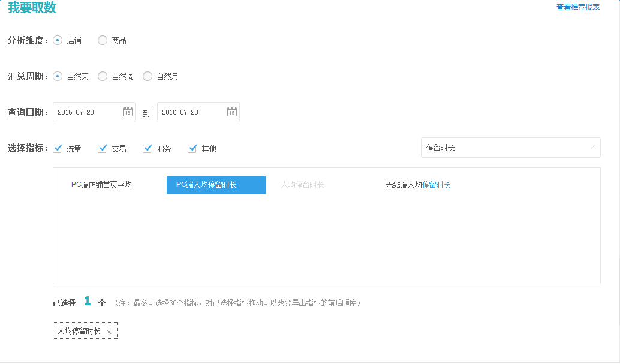The image size is (620, 364).
Task: Open end date calendar icon
Action: coord(232,112)
